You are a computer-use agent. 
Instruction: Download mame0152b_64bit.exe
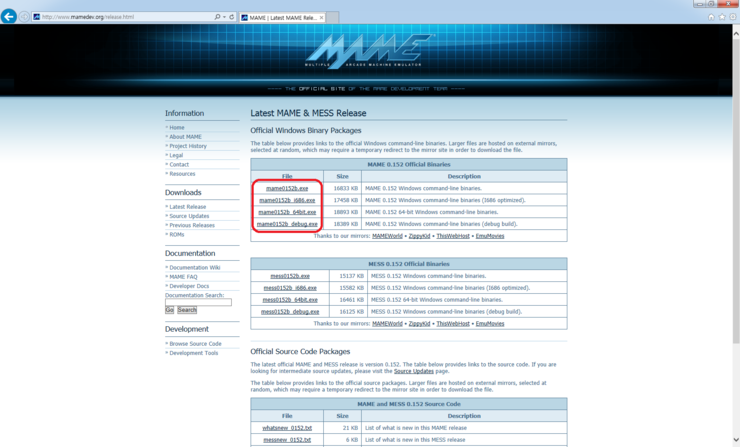[x=287, y=212]
